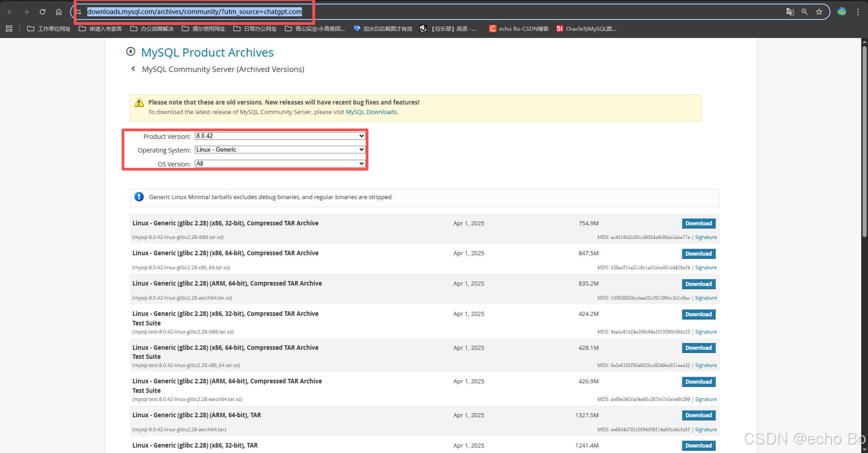Image resolution: width=868 pixels, height=453 pixels.
Task: Open the Oracle与MySQL数 bookmark
Action: coord(586,29)
